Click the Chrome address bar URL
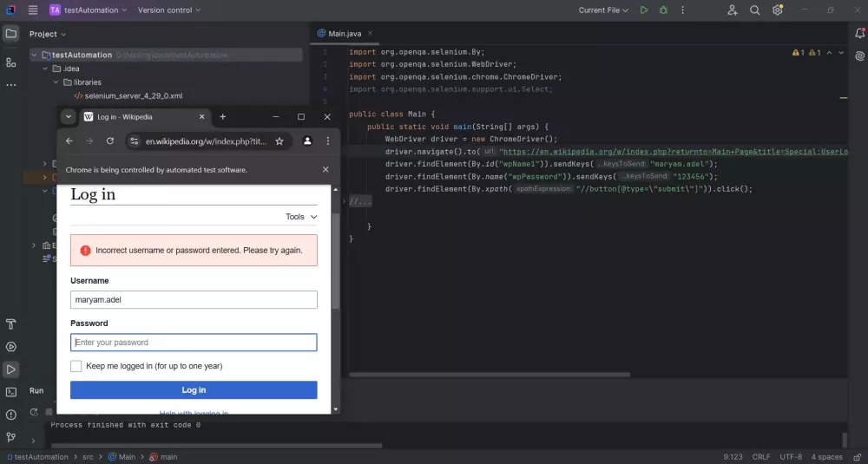Screen dimensions: 868x464 click(206, 141)
